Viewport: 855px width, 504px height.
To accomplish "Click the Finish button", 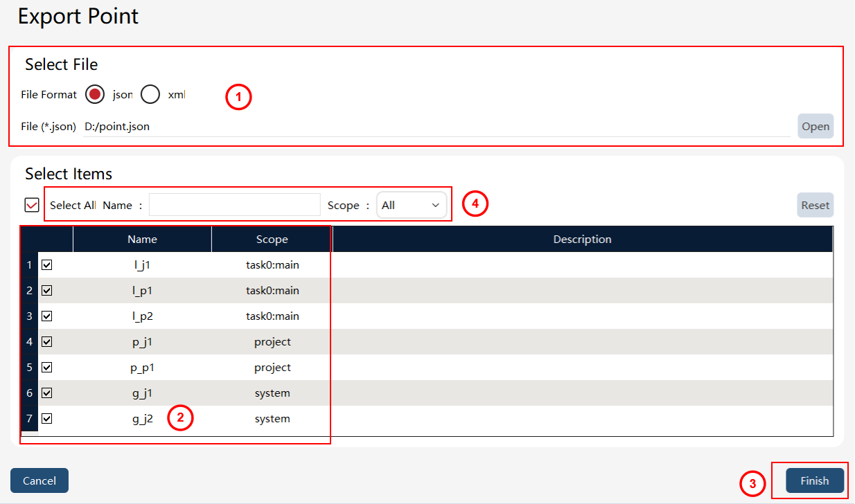I will coord(815,480).
